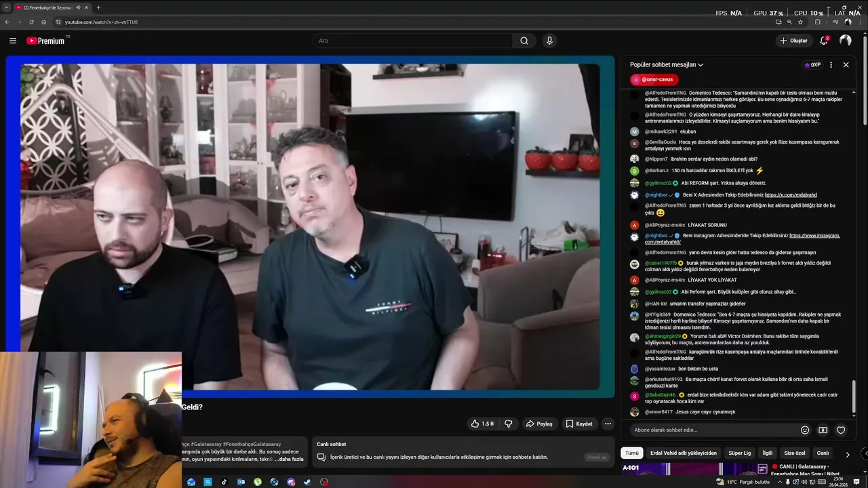The width and height of the screenshot is (868, 488).
Task: Click the #Galatasaray hashtag in description
Action: click(x=205, y=444)
